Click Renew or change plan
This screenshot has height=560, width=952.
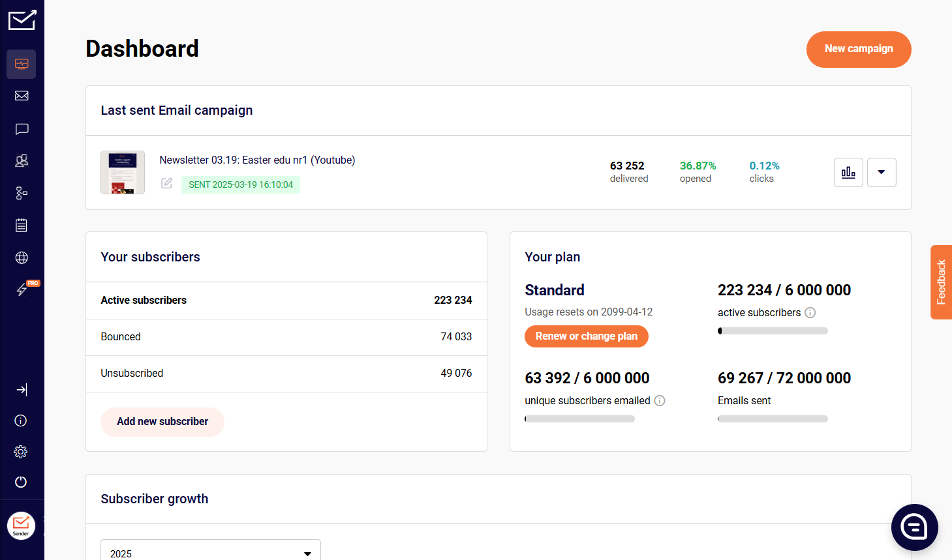[586, 336]
